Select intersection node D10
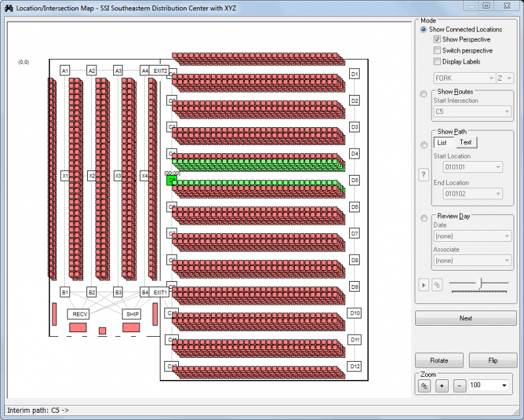 point(354,313)
